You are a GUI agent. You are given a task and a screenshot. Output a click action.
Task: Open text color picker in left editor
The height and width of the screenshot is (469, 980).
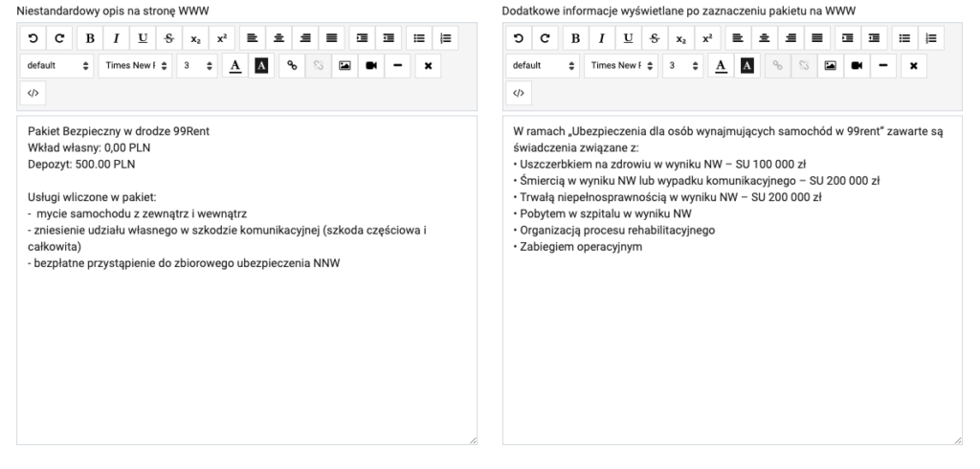(235, 66)
